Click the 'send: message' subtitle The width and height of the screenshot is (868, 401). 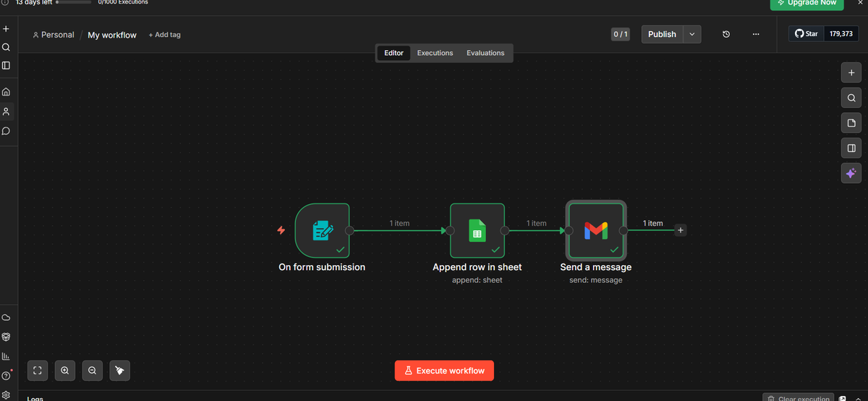click(596, 280)
